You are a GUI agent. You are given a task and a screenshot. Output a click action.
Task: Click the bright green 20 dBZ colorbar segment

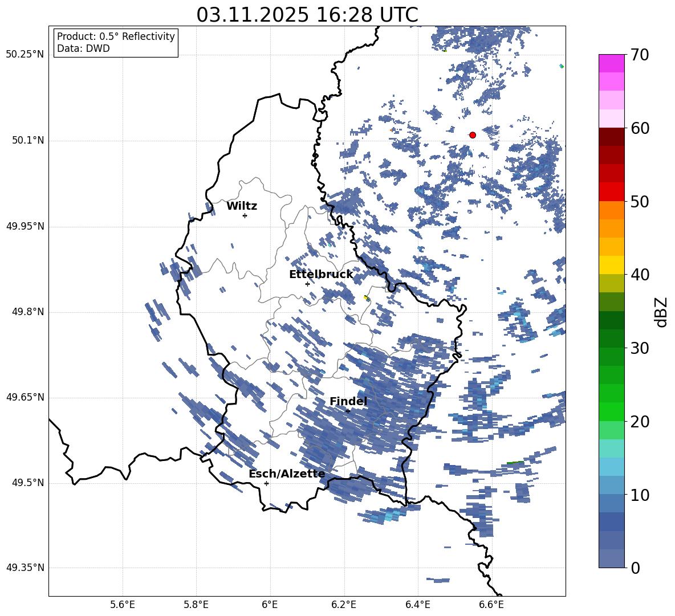(x=611, y=411)
